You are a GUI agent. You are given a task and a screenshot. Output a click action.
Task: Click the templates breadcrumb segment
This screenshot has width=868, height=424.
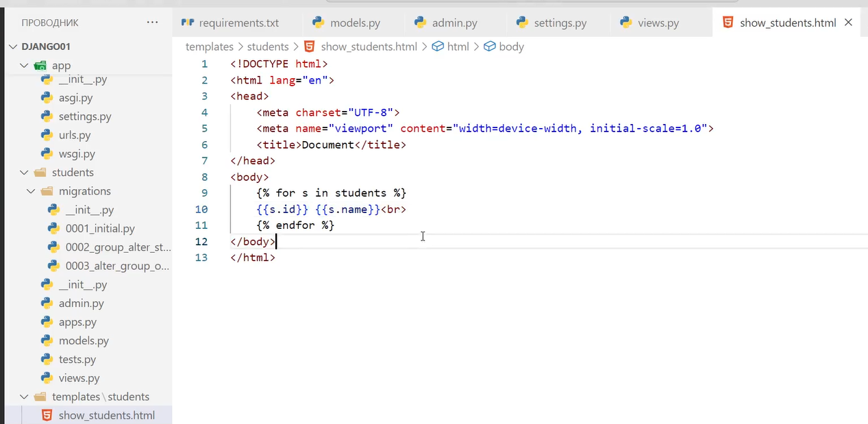[x=209, y=47]
